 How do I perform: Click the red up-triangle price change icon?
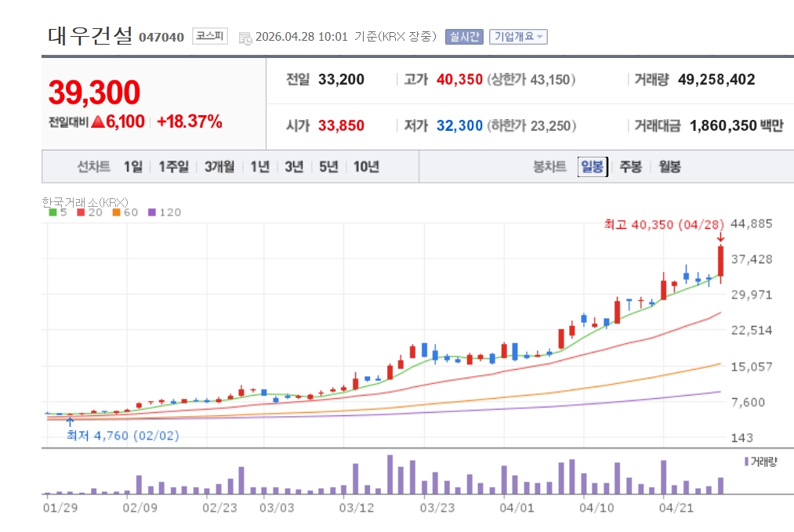(x=98, y=121)
